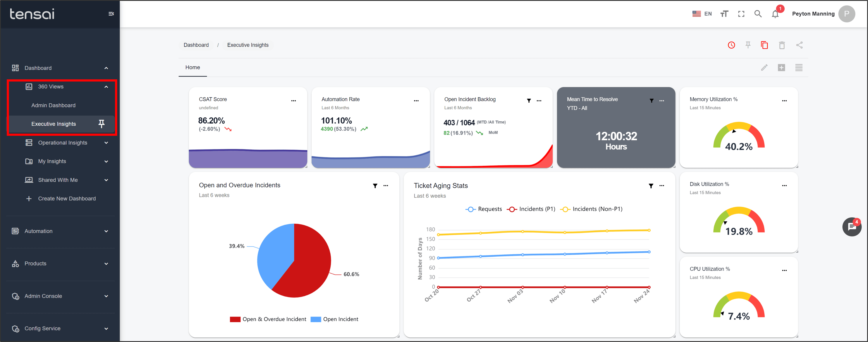Click the CSAT Score 86.20% value

[211, 121]
